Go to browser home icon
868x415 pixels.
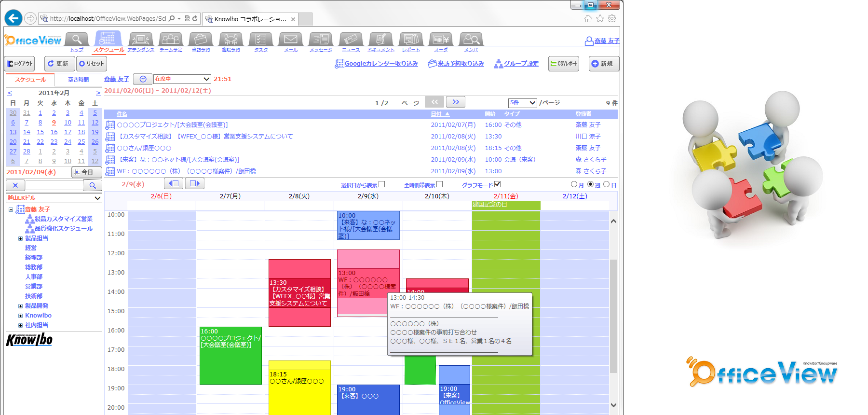588,18
